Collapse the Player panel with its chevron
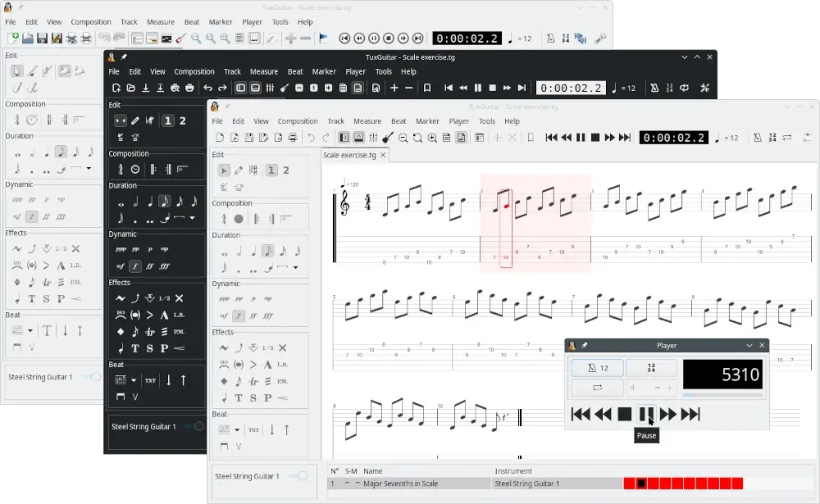This screenshot has width=820, height=504. [x=750, y=345]
